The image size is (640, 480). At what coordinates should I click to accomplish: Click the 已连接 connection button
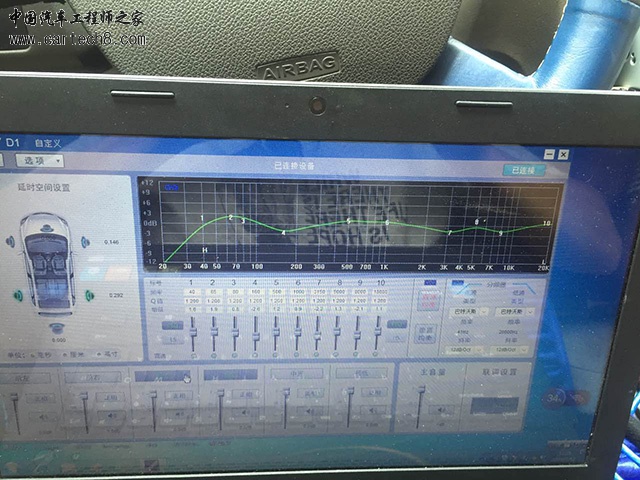coord(524,170)
